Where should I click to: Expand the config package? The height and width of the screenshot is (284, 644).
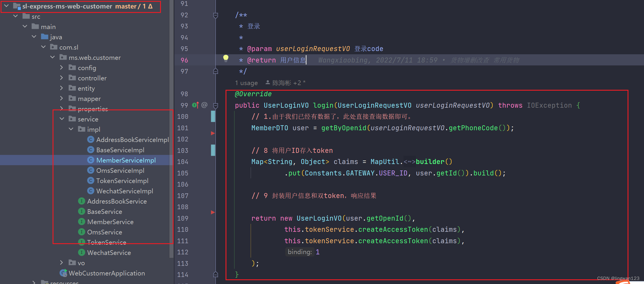[x=62, y=67]
